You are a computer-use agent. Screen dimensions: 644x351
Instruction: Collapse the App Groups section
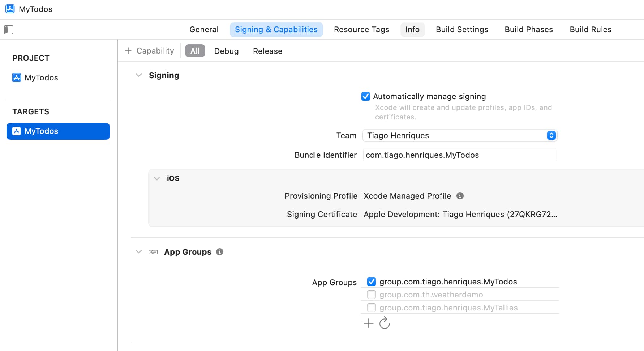[139, 252]
